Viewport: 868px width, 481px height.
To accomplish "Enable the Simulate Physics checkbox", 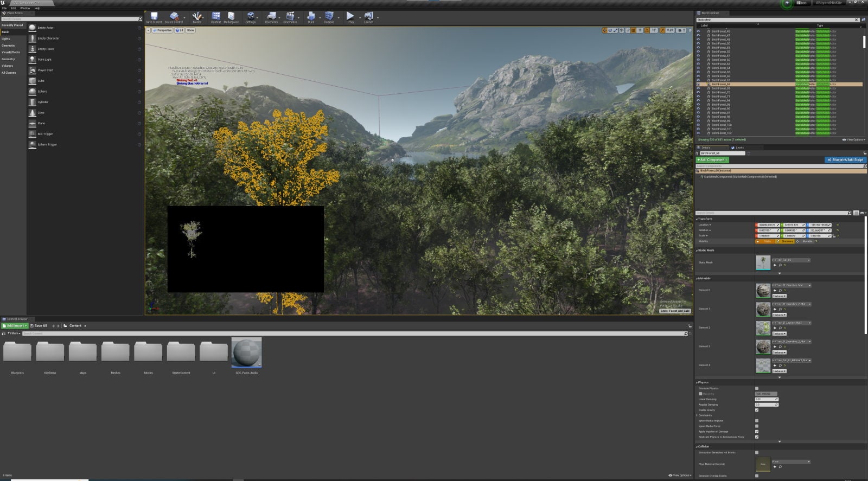I will 757,388.
